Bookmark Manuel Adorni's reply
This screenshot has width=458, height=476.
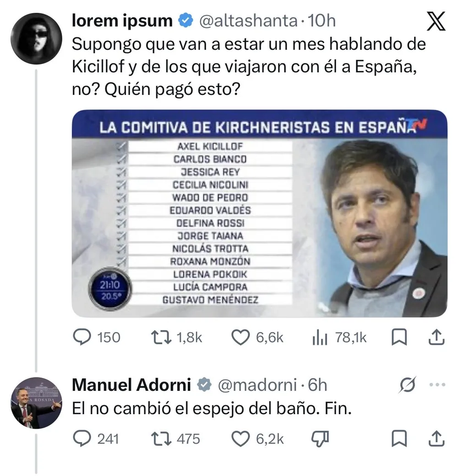(x=399, y=439)
